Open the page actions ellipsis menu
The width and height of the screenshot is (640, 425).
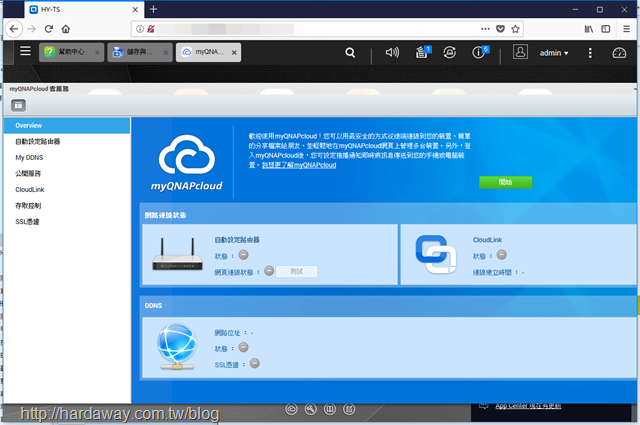pos(485,29)
